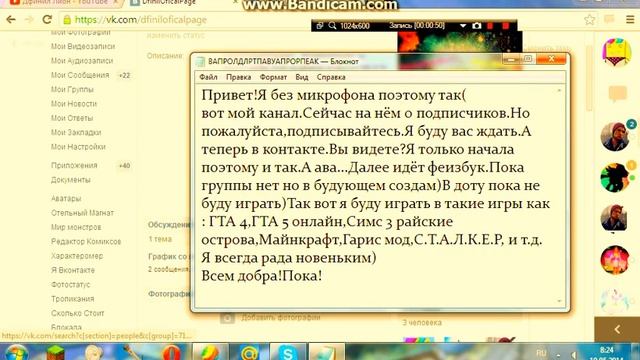This screenshot has width=640, height=360.
Task: Click the taskbar clock showing 8:24
Action: pos(607,350)
